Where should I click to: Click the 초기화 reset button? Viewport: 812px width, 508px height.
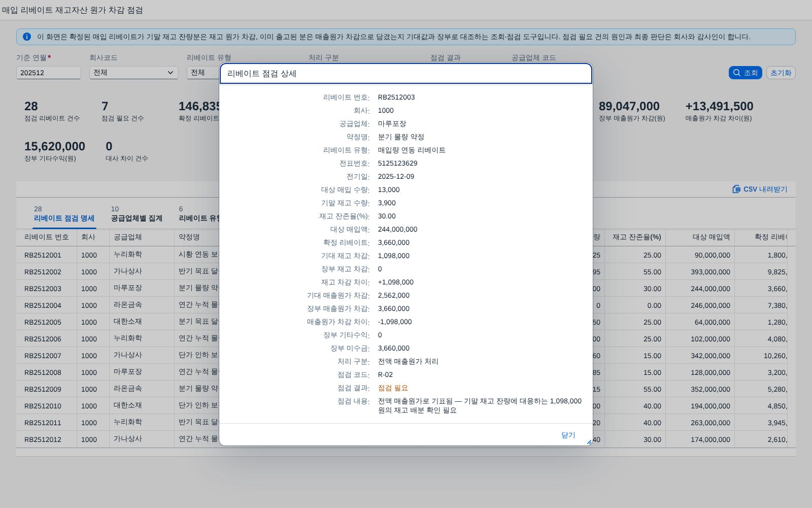pyautogui.click(x=781, y=73)
